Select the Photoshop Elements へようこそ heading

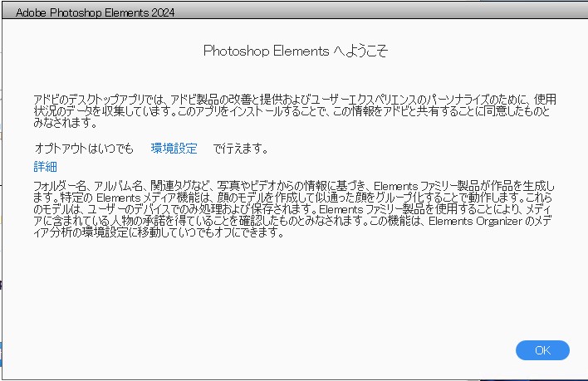click(x=296, y=51)
